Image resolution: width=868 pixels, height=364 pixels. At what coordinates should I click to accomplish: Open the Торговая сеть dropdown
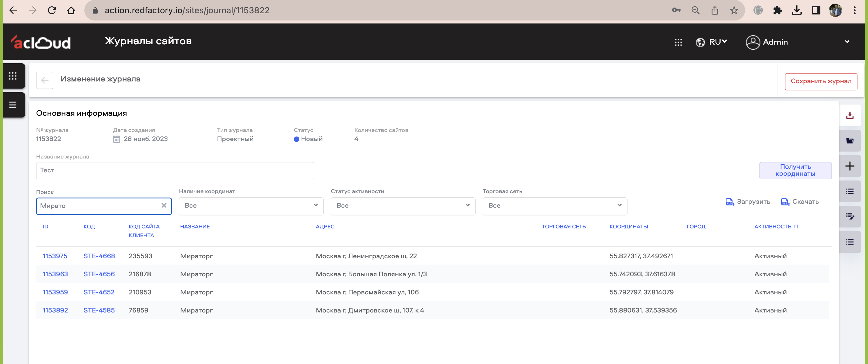[x=555, y=206]
